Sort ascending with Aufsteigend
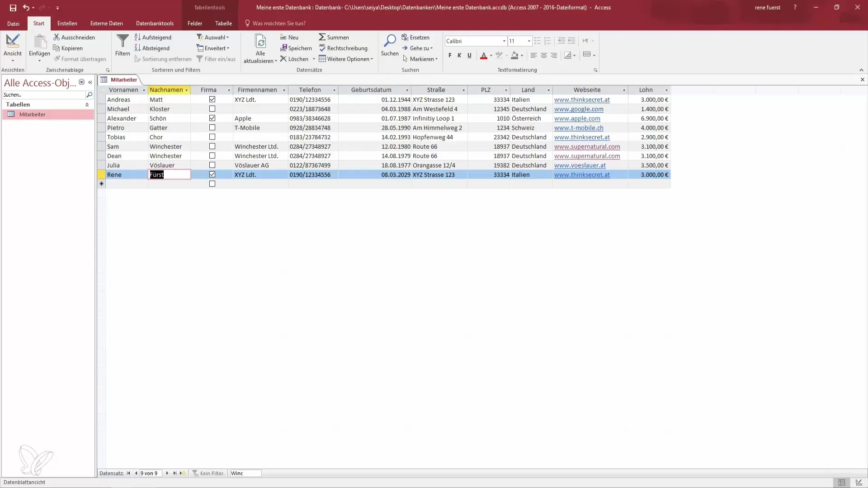Viewport: 868px width, 488px height. 153,37
